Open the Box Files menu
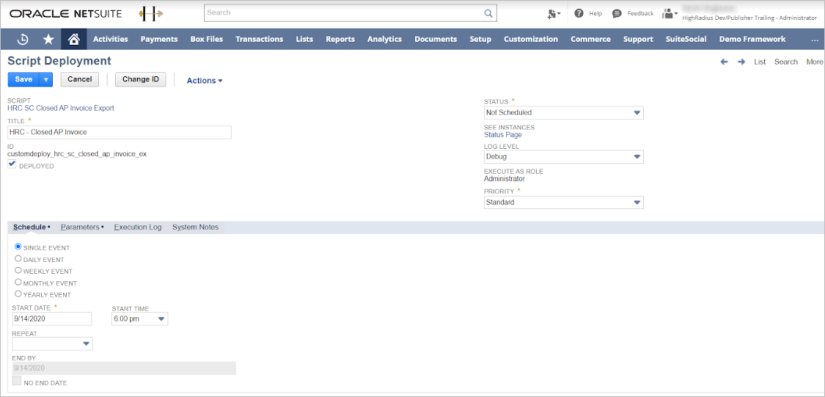The width and height of the screenshot is (825, 397). [x=206, y=39]
